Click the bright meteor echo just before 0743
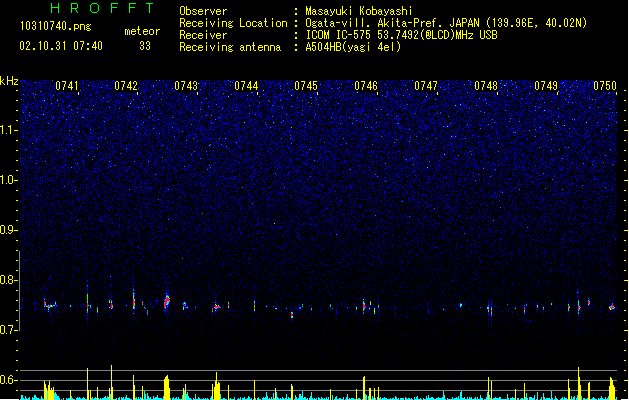Screen dimensions: 629x400 [x=167, y=301]
